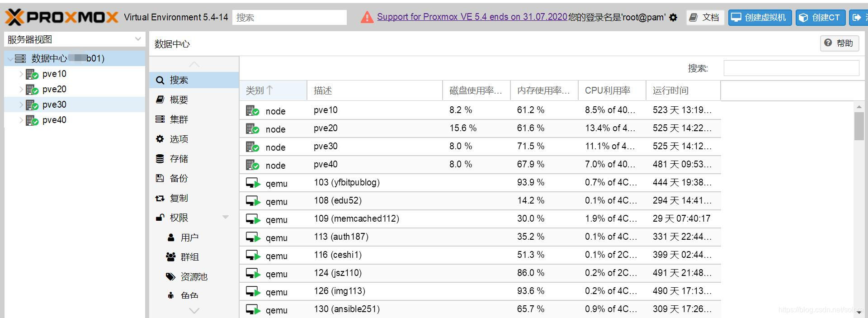Click the table filter 搜索 input field

[x=791, y=68]
